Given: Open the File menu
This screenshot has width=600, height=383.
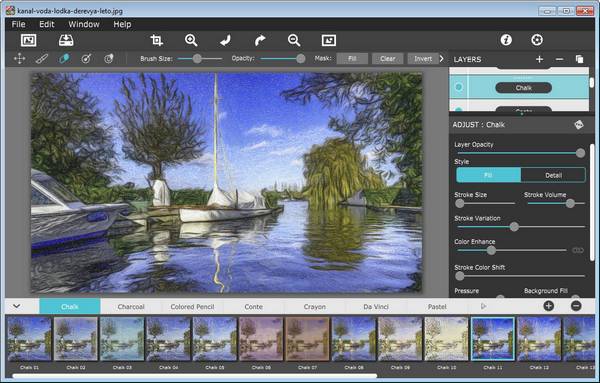Looking at the screenshot, I should click(x=18, y=24).
